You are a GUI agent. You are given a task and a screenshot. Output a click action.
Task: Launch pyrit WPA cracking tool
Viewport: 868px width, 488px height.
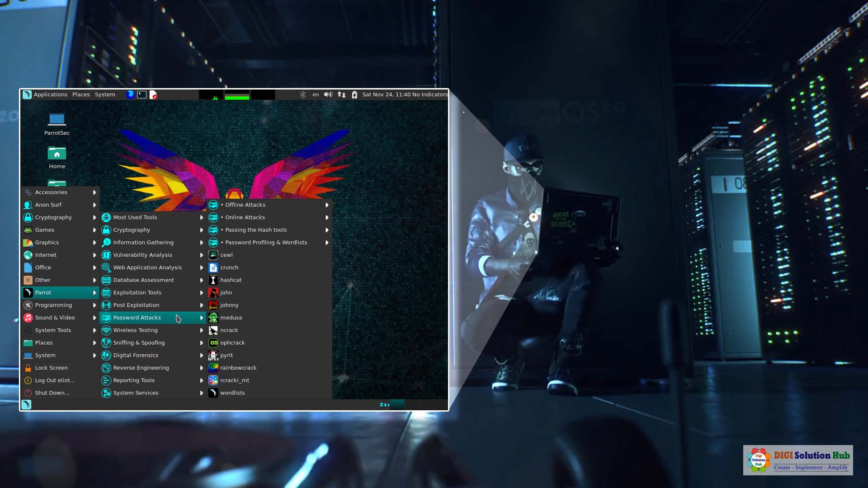click(226, 355)
